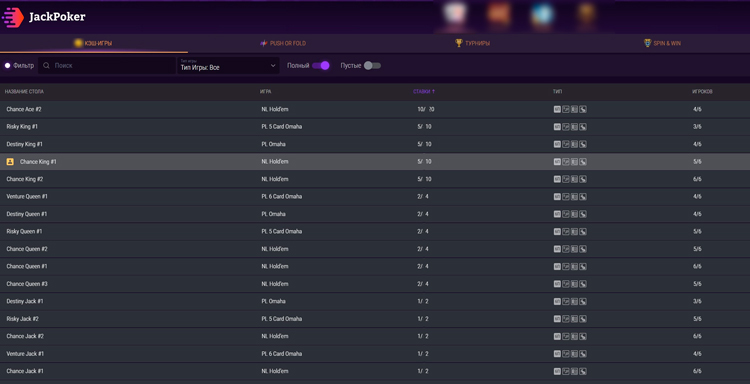
Task: Select the Venture Queen #1 table name
Action: coord(27,197)
